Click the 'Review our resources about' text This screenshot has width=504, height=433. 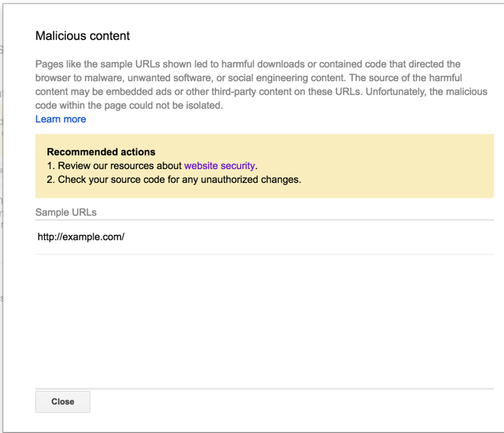[119, 166]
